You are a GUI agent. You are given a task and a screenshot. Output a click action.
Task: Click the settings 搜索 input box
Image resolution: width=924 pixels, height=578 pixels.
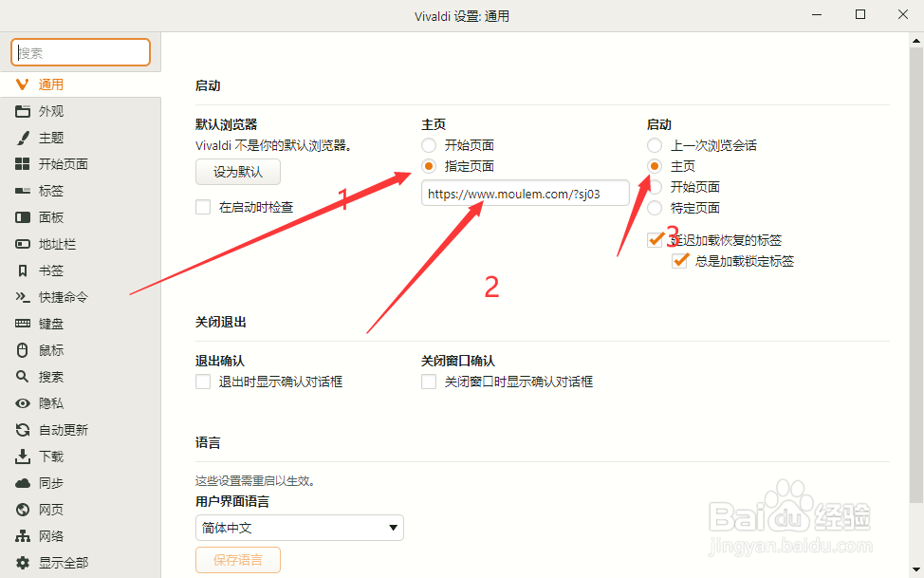[81, 52]
